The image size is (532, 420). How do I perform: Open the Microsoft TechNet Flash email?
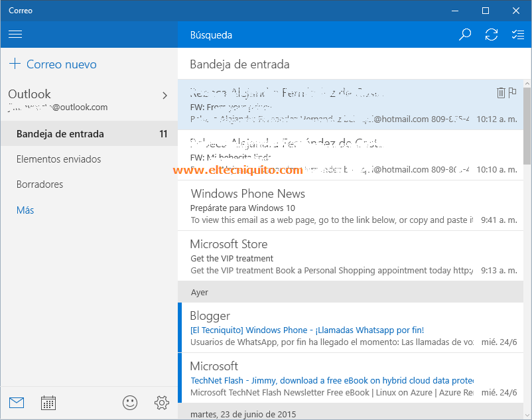point(350,378)
